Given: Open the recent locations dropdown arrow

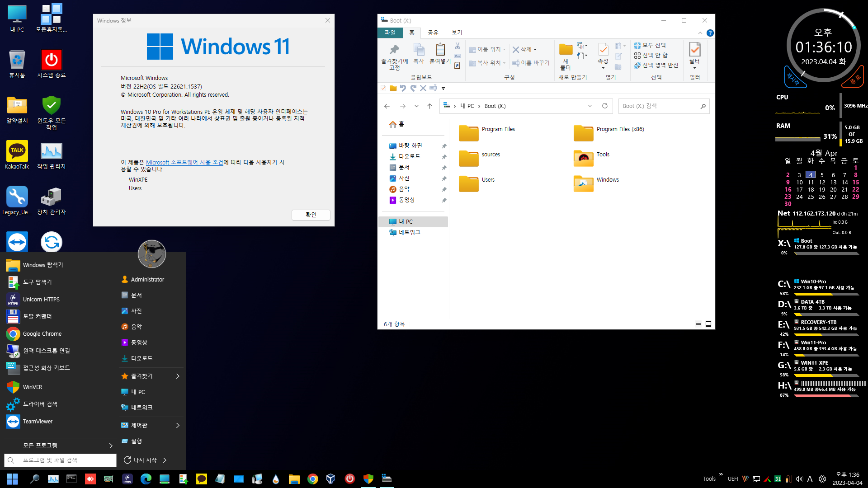Looking at the screenshot, I should 416,106.
